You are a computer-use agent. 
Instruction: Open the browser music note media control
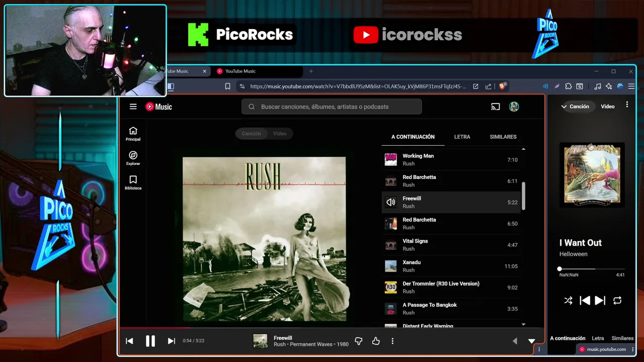pyautogui.click(x=597, y=86)
